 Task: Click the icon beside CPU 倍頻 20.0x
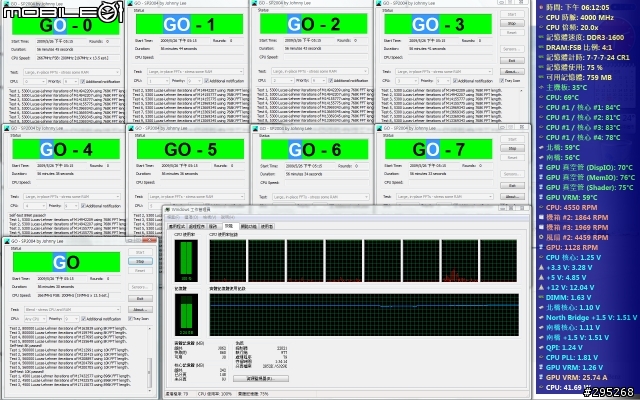[541, 27]
